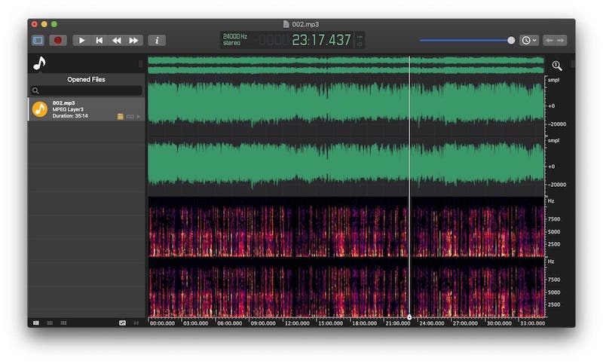Switch file list to detailed list view

click(x=35, y=323)
